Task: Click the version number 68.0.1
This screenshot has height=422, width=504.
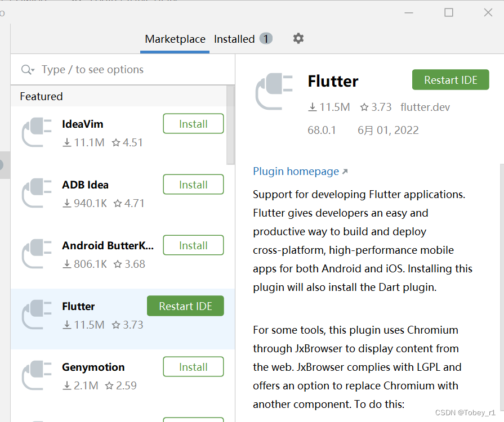Action: pyautogui.click(x=322, y=130)
